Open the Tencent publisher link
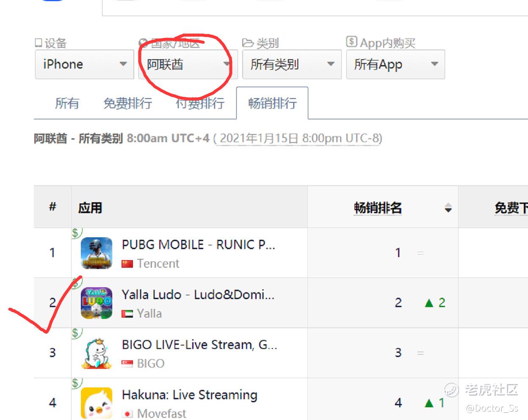 pyautogui.click(x=158, y=264)
